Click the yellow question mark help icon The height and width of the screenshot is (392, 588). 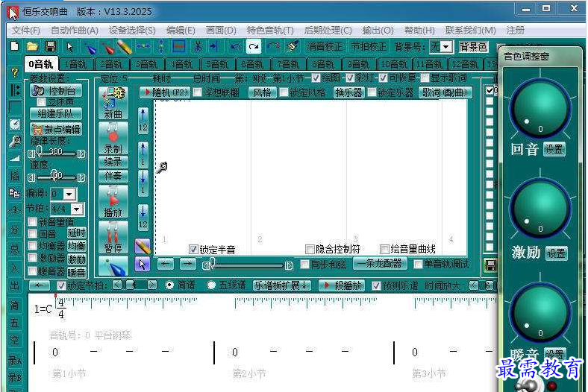click(x=15, y=72)
